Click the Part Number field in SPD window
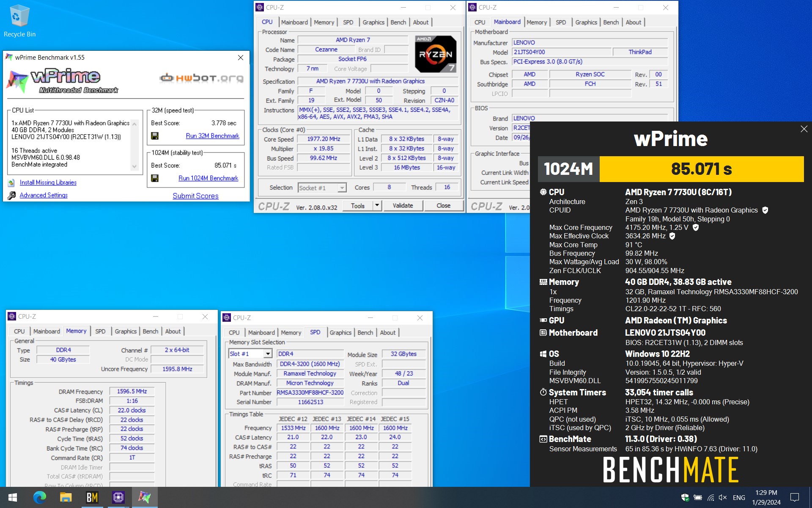 point(310,392)
